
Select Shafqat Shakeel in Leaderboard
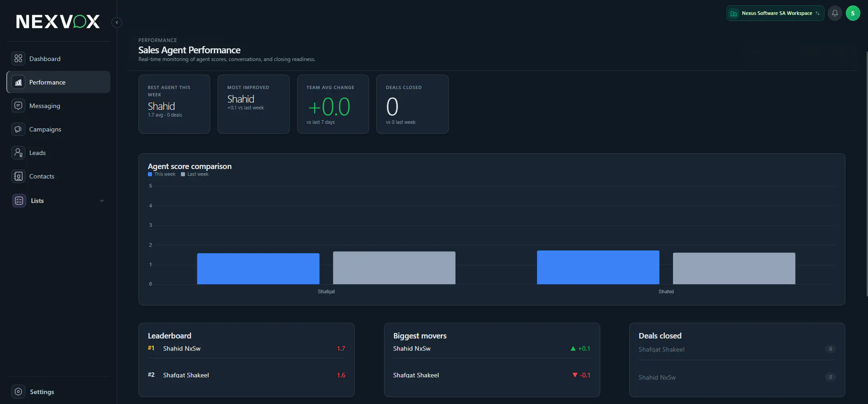pos(186,375)
